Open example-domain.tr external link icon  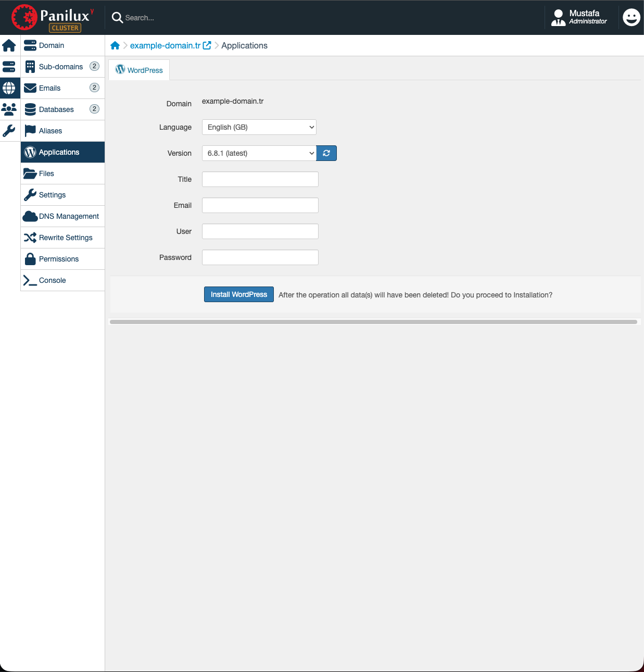(x=207, y=45)
